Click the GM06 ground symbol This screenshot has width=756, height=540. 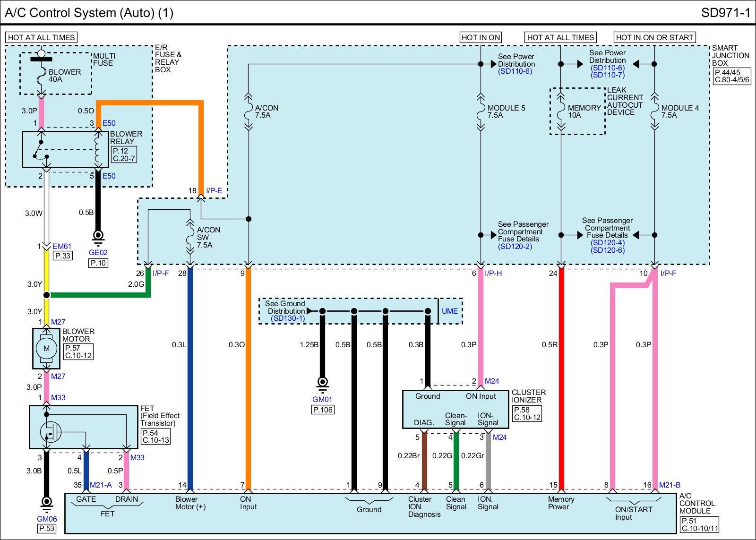click(46, 502)
